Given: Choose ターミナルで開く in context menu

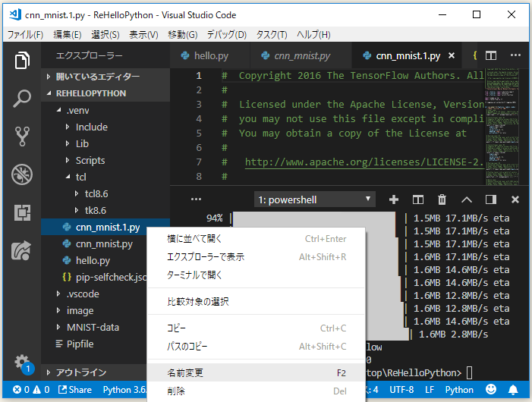Looking at the screenshot, I should (257, 275).
